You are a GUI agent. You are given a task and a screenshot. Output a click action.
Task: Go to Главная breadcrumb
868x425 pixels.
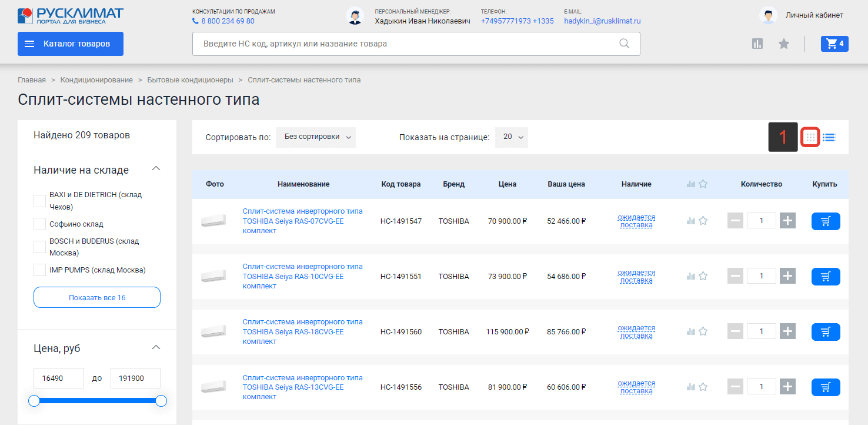point(32,79)
